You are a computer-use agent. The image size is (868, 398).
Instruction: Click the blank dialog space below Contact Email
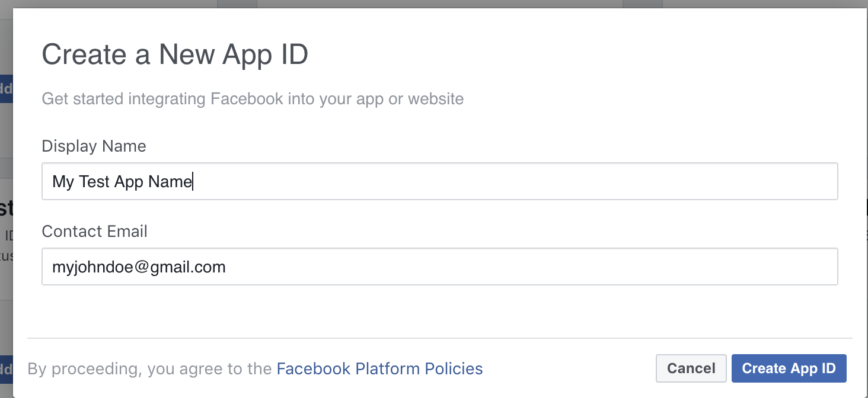pos(439,311)
